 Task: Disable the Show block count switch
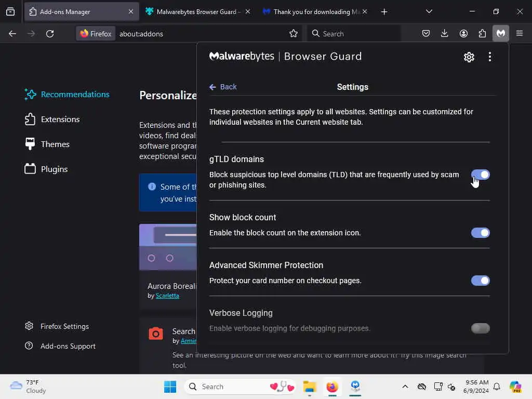(x=480, y=233)
